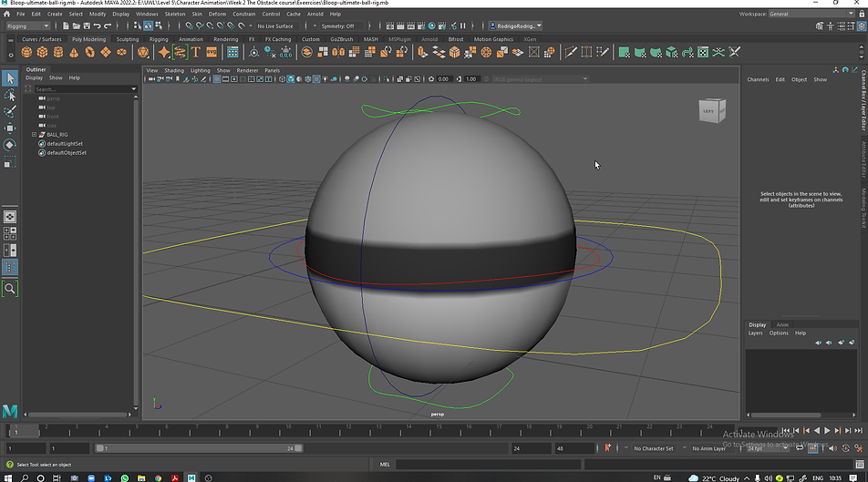The image size is (868, 482).
Task: Activate the Move tool in the toolbox
Action: coord(10,128)
